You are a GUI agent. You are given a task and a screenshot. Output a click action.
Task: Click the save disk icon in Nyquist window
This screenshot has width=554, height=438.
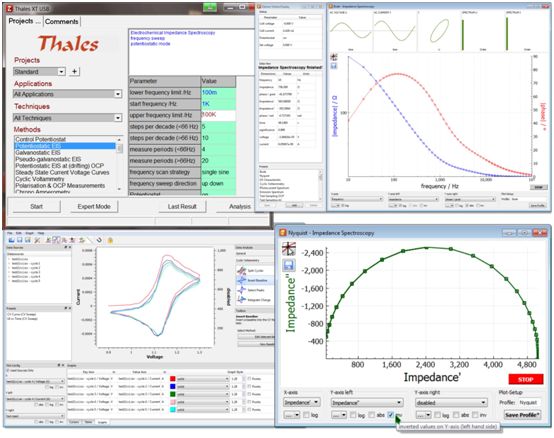coord(289,265)
